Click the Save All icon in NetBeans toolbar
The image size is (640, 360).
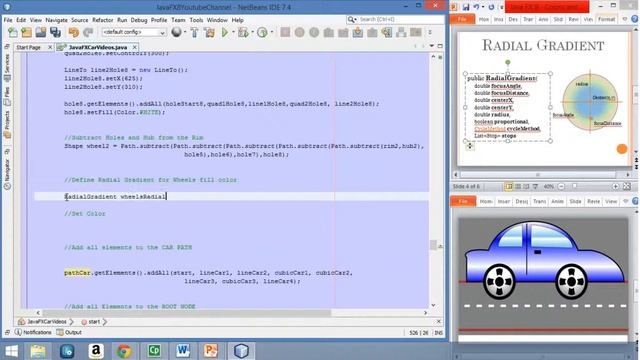click(56, 32)
